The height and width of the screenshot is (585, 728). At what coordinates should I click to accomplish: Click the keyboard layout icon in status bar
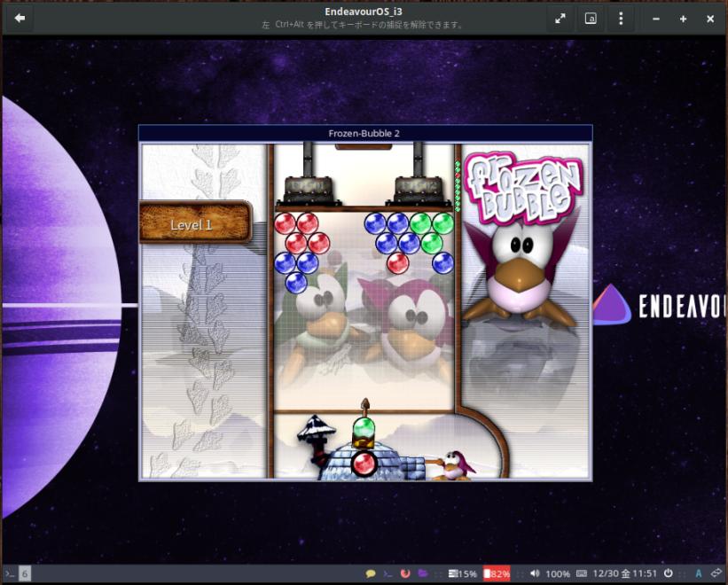582,573
